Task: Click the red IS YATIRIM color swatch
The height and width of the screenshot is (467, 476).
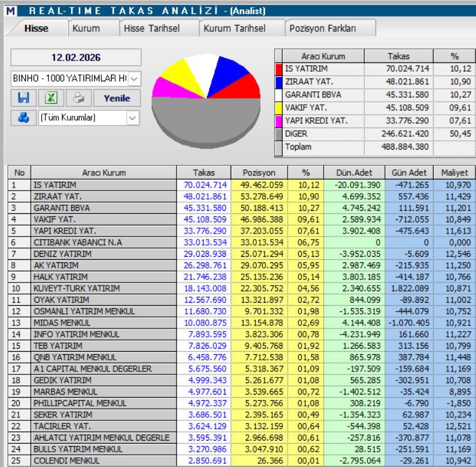Action: (278, 69)
